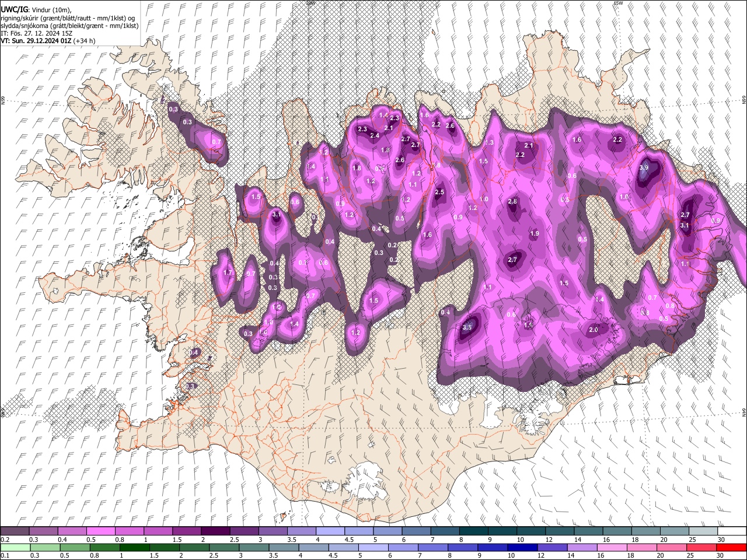Click the 0.2 label on the upper scale
The height and width of the screenshot is (560, 747).
(5, 540)
